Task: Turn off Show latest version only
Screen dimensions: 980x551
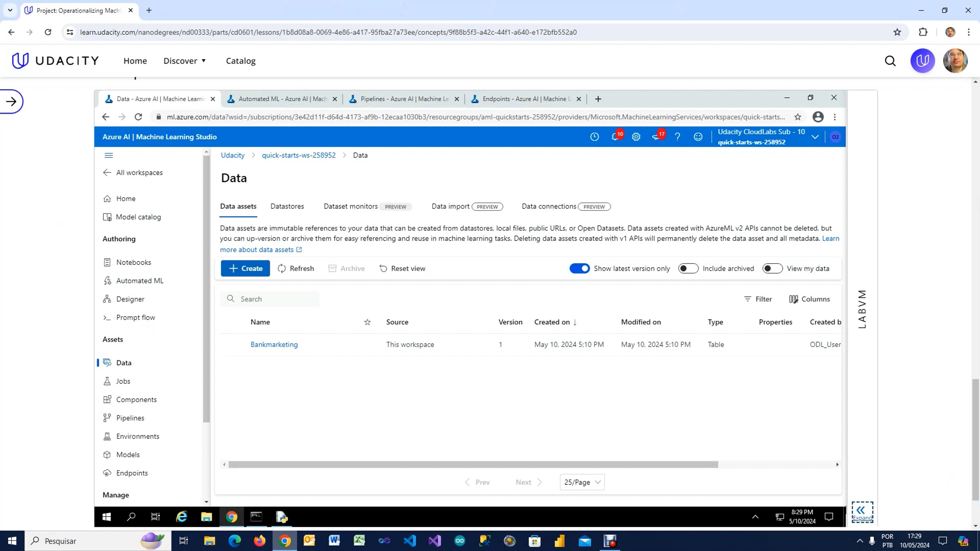Action: click(579, 269)
